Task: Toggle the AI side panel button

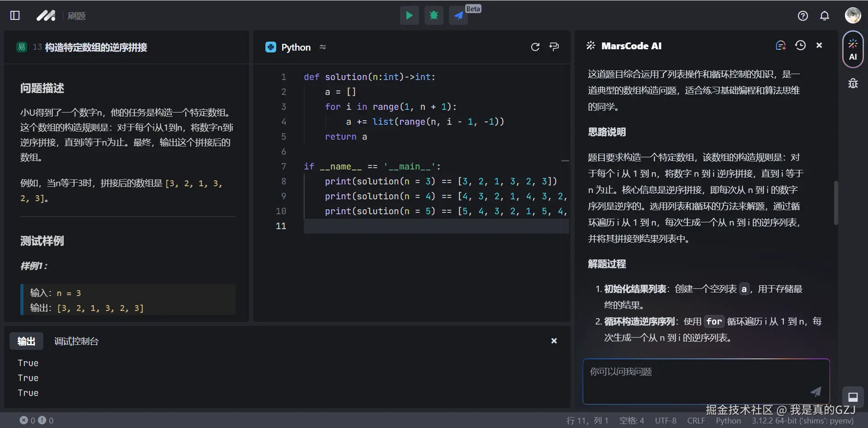Action: coord(853,49)
